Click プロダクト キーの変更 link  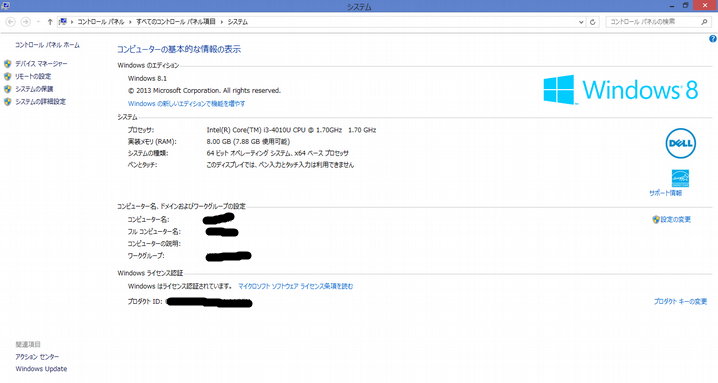[680, 301]
